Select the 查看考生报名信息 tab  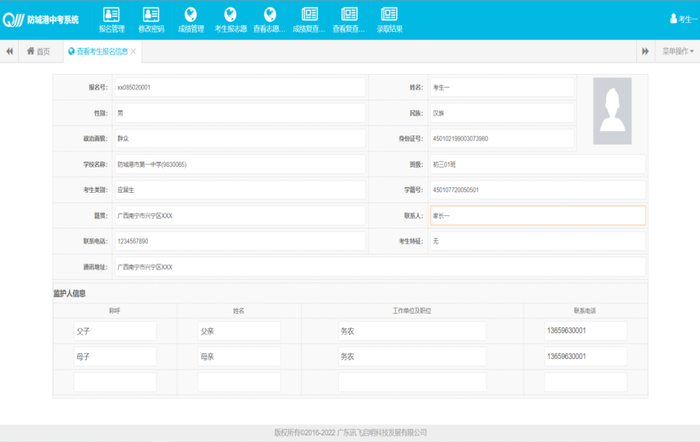pyautogui.click(x=96, y=51)
